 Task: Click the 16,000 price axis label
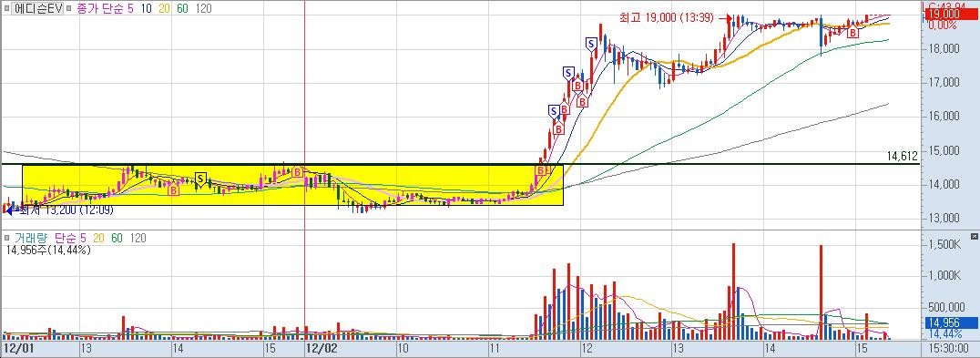point(944,117)
